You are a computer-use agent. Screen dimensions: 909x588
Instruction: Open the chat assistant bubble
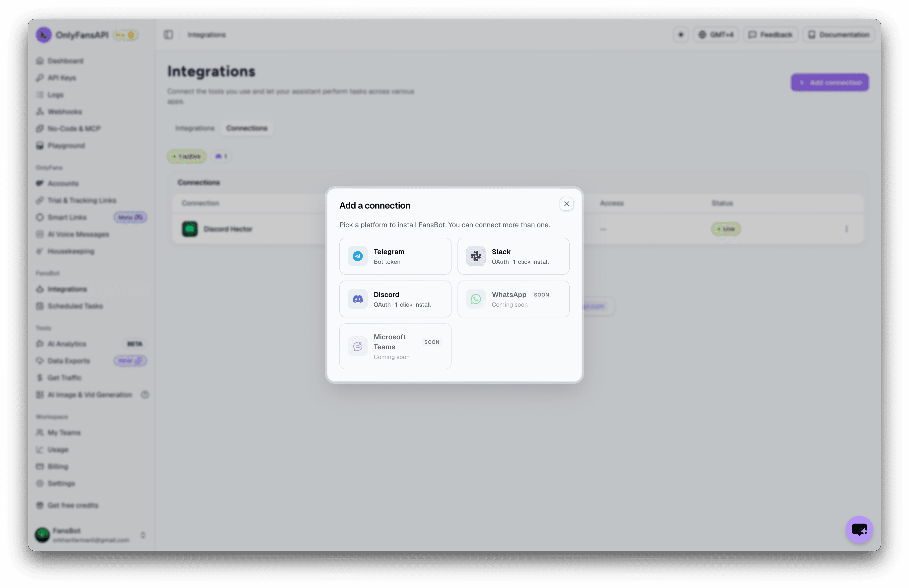[859, 529]
